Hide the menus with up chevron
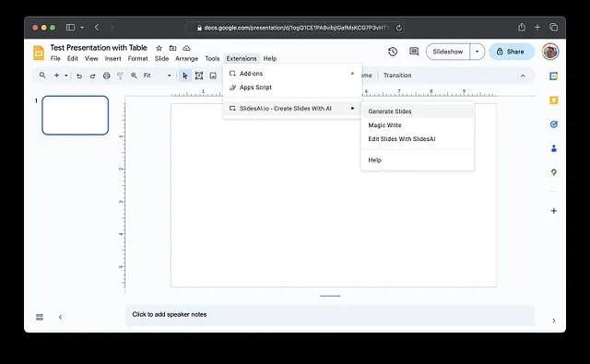 (523, 76)
